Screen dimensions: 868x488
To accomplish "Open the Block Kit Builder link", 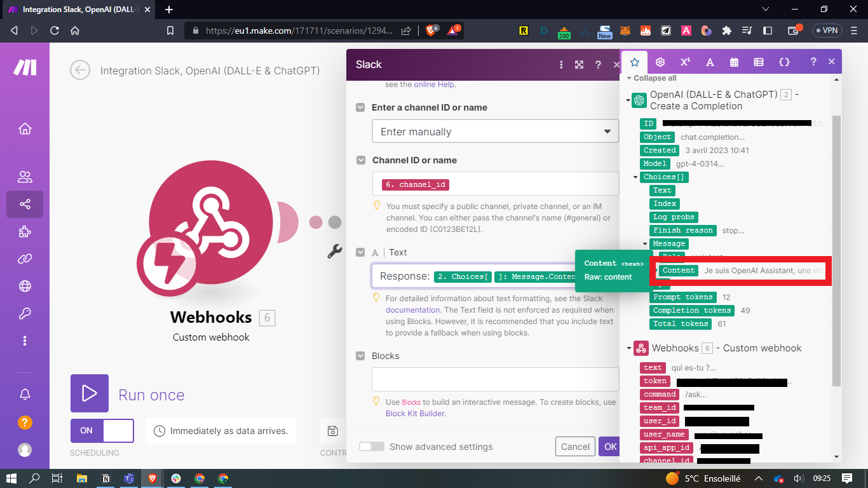I will click(416, 413).
